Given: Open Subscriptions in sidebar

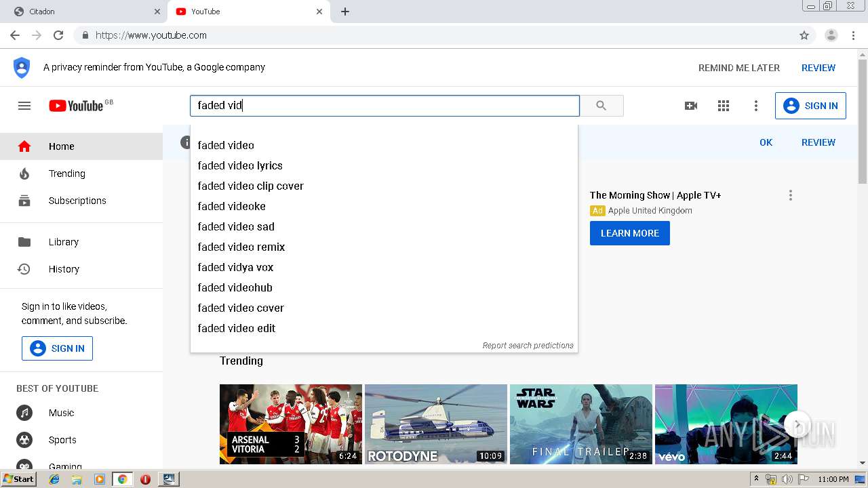Looking at the screenshot, I should point(81,201).
